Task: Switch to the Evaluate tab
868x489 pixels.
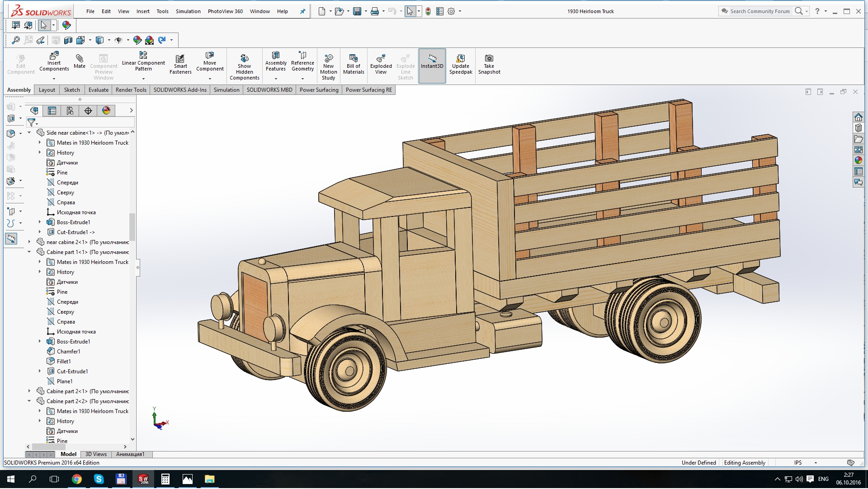Action: [x=98, y=90]
